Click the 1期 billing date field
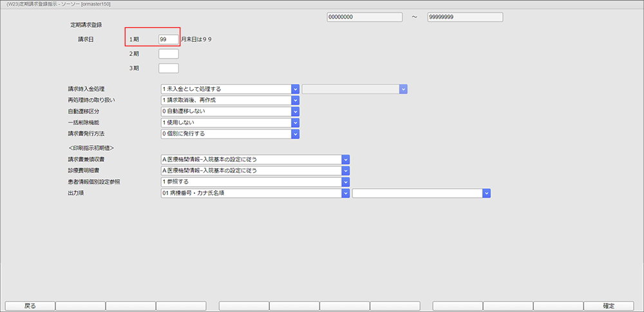The image size is (644, 312). click(168, 39)
